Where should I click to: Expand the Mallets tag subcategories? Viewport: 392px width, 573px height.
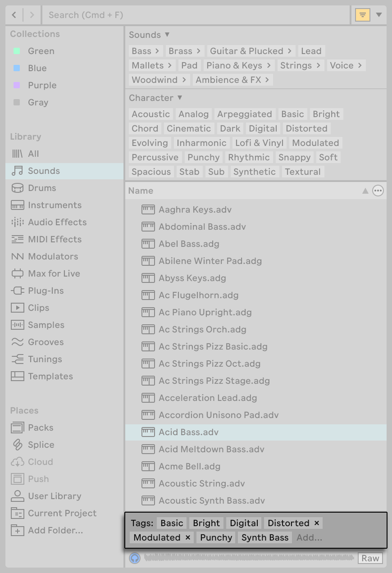170,65
